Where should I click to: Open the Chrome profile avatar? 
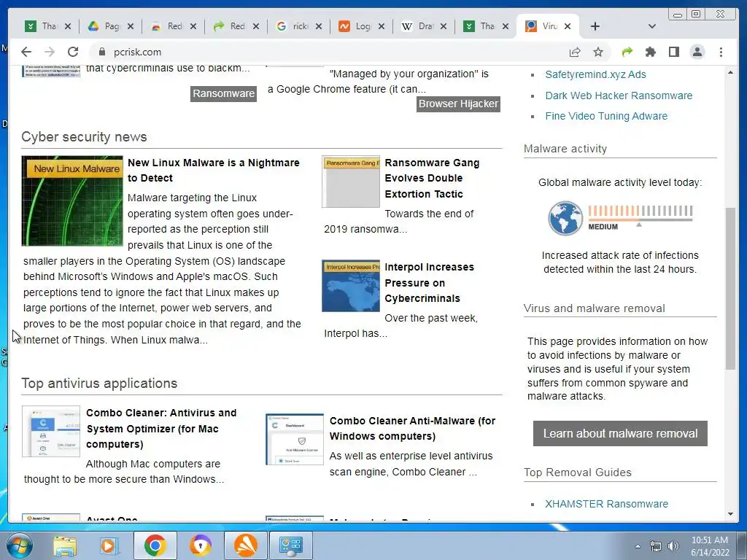697,52
